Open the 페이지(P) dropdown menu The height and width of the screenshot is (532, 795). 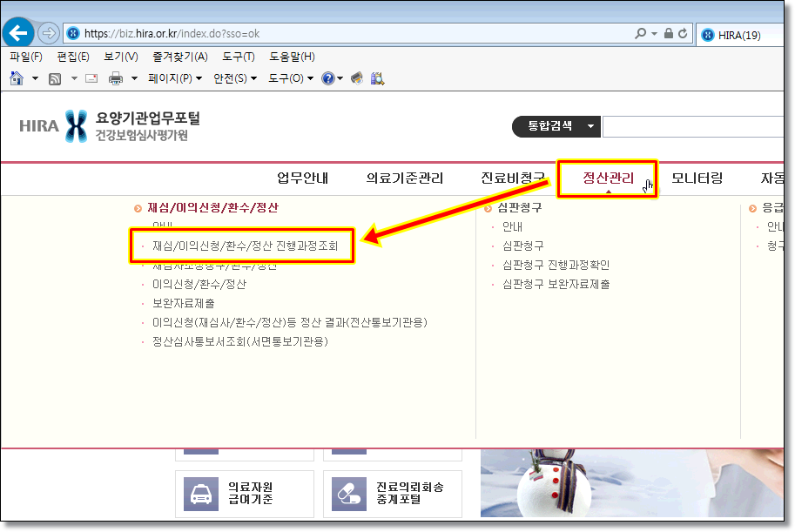click(x=175, y=78)
